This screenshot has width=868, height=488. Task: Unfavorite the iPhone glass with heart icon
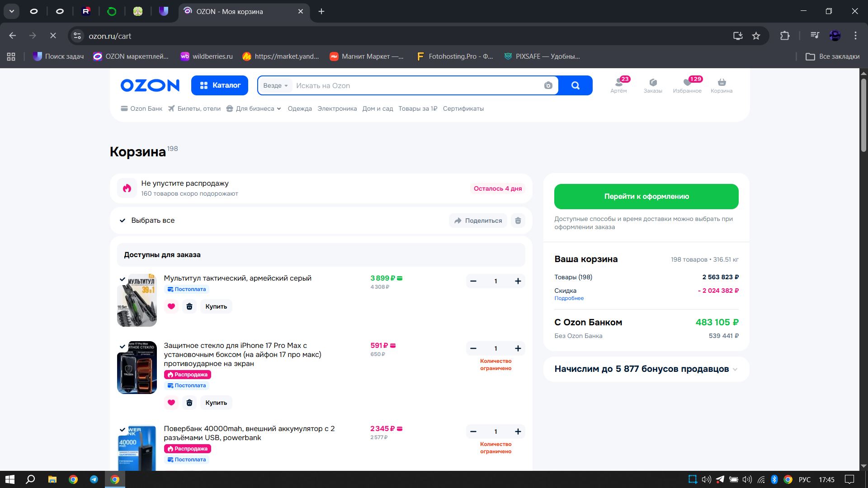(x=171, y=403)
